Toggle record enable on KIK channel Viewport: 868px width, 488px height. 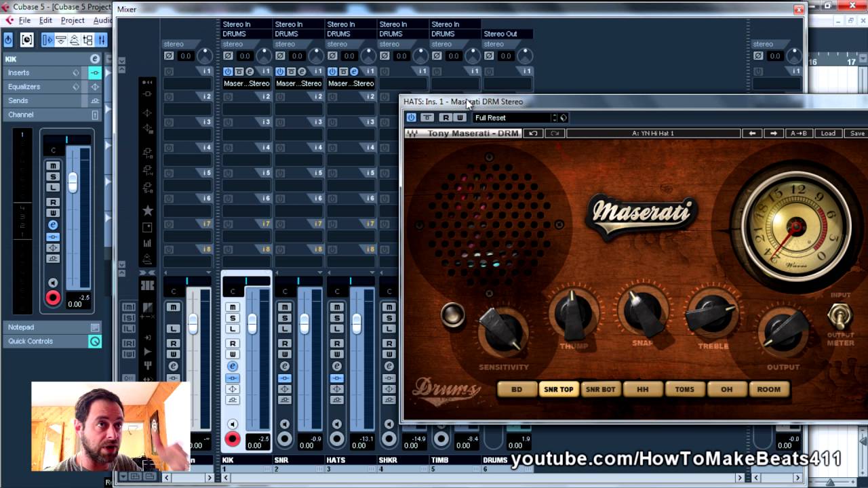point(233,439)
